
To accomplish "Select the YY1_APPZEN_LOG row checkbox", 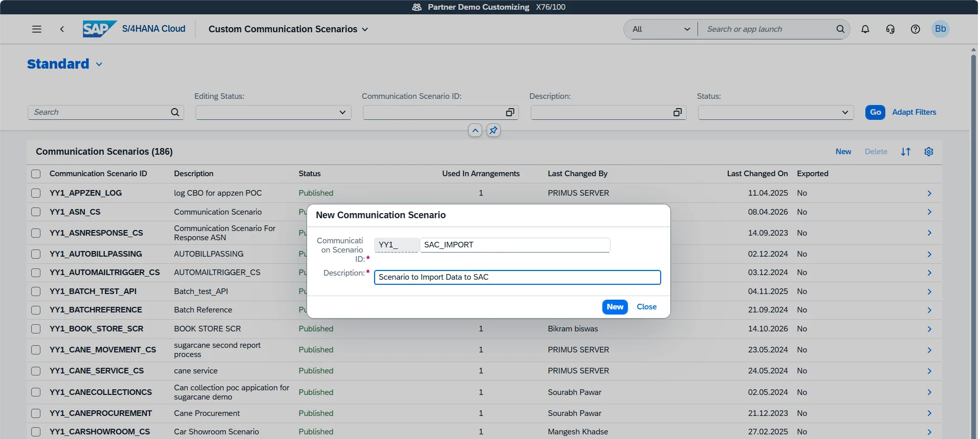I will [36, 193].
